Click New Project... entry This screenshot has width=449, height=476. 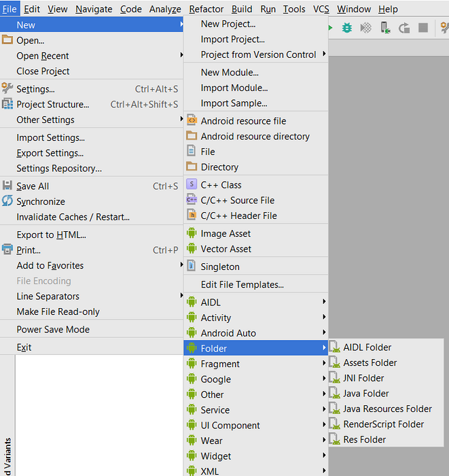point(228,24)
